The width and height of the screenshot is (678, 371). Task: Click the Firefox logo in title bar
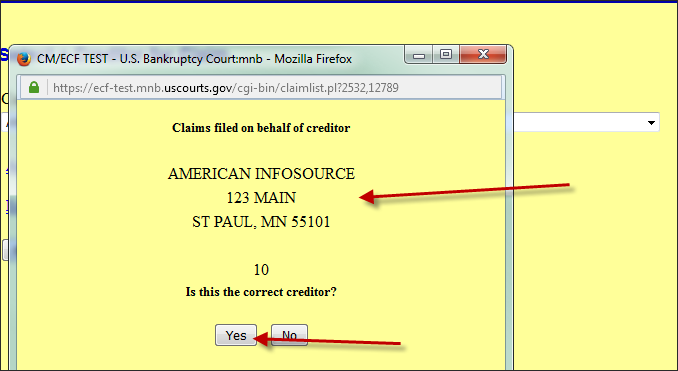point(24,59)
